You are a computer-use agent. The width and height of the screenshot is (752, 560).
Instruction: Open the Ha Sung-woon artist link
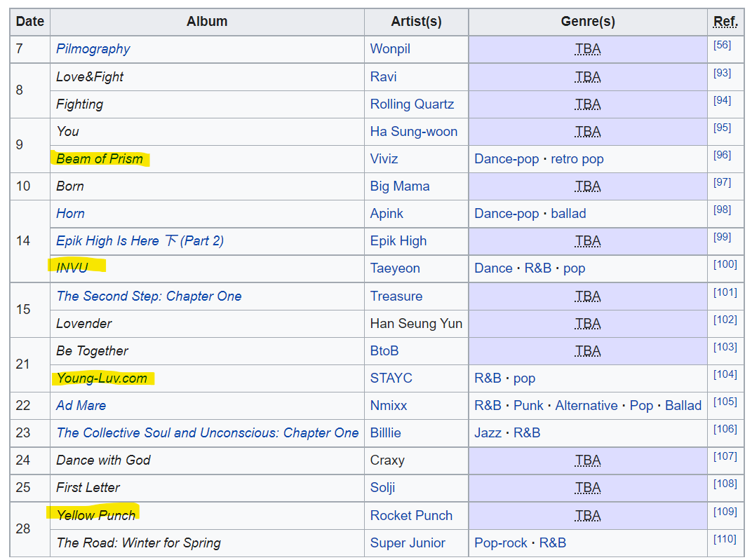[413, 131]
